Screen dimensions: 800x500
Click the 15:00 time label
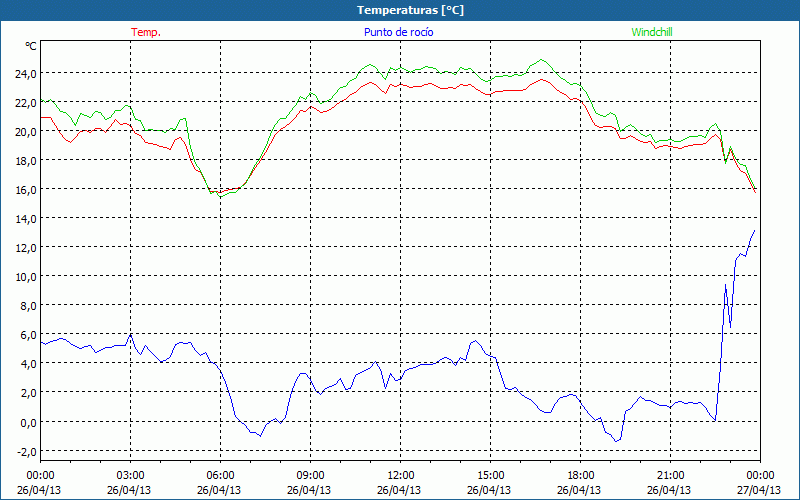point(489,476)
